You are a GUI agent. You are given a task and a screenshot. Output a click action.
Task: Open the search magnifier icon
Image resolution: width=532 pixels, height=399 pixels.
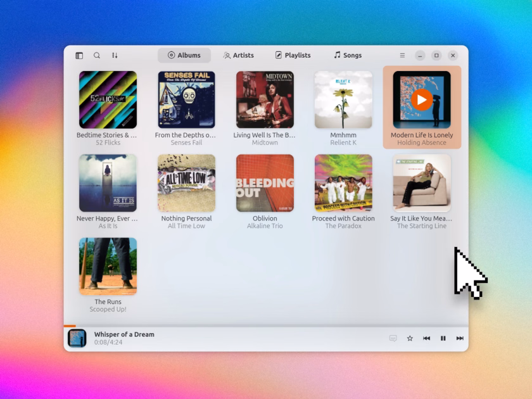tap(97, 55)
